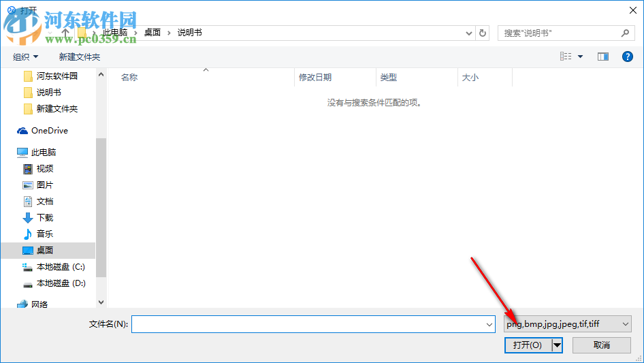Click the dropdown arrow beside 打开(O)
The height and width of the screenshot is (363, 644).
tap(557, 345)
